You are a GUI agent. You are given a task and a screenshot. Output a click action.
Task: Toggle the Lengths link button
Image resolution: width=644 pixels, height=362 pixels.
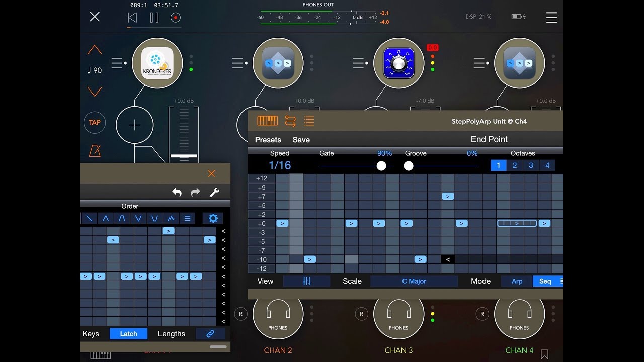(210, 334)
